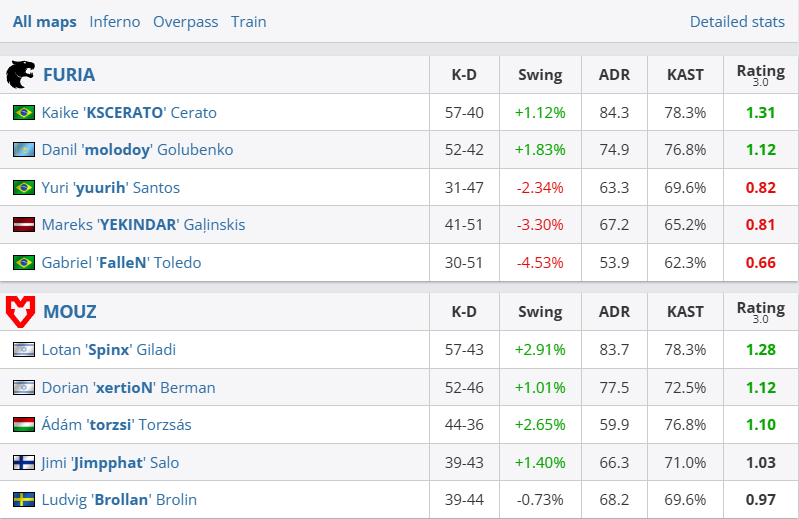
Task: Click the Kazakhstan flag beside molodoy
Action: (x=24, y=150)
